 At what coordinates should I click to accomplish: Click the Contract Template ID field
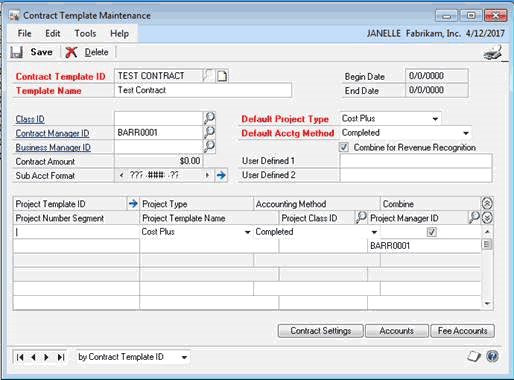[158, 76]
